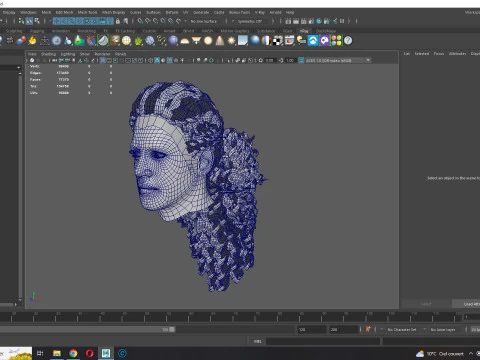Open the purple Chaos Cosmos shelf icon
The image size is (480, 360).
(325, 41)
